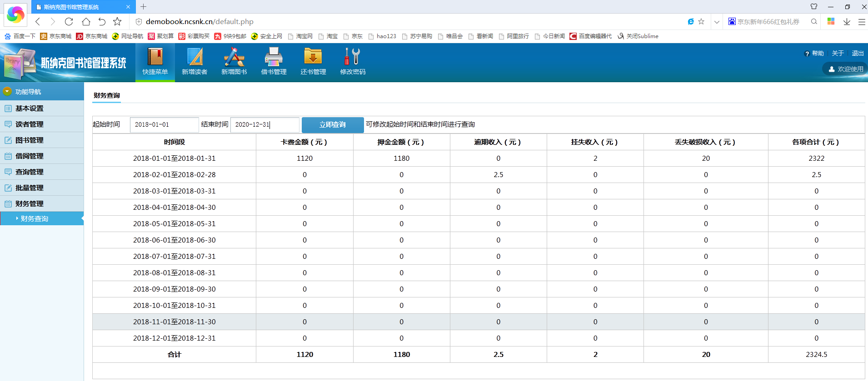Switch to the 财务查询 tab
The image size is (868, 381).
(107, 95)
